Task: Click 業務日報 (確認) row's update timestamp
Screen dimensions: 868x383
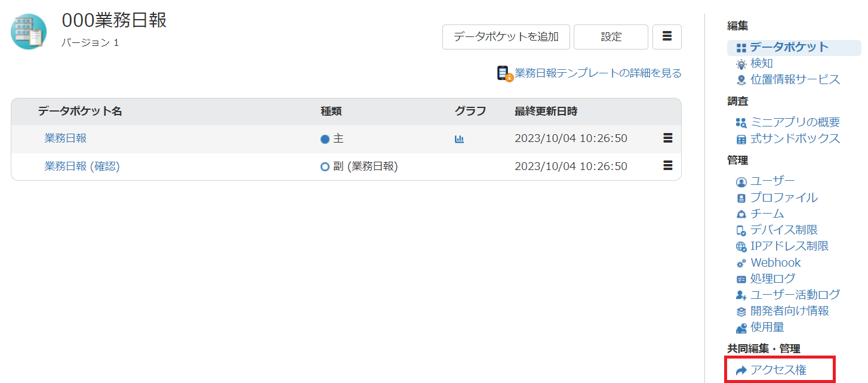Action: coord(571,166)
